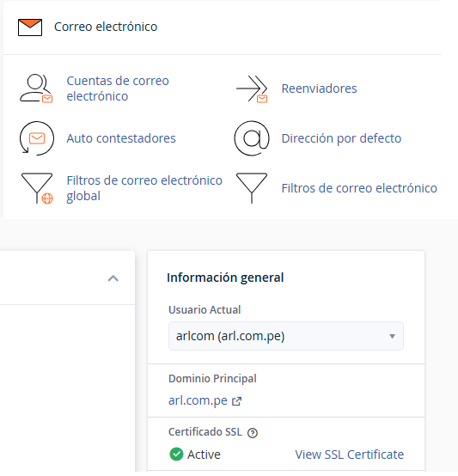
Task: Open the Usuario Actual arlcom dropdown
Action: point(286,336)
